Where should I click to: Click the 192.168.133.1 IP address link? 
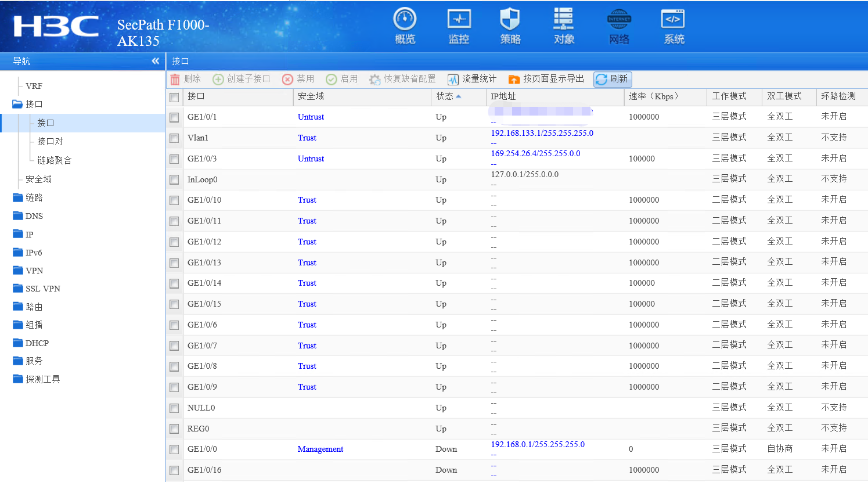[x=542, y=133]
